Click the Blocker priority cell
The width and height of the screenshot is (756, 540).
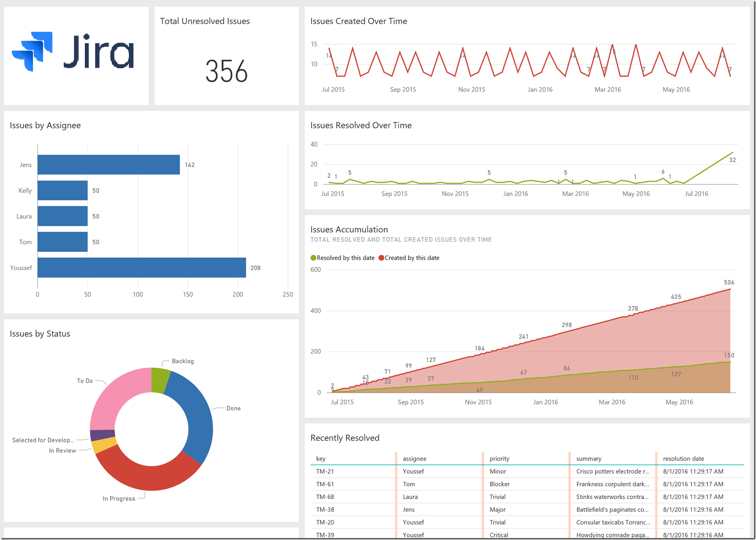[x=499, y=484]
